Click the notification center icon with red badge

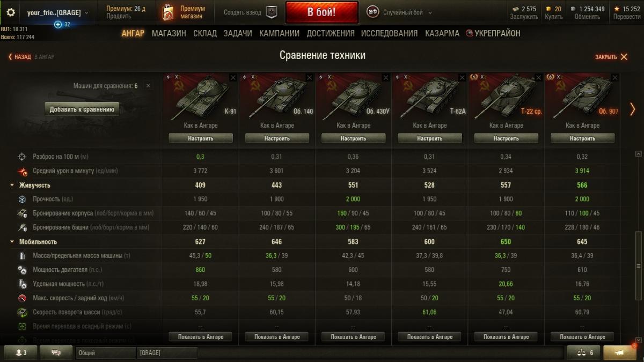619,352
